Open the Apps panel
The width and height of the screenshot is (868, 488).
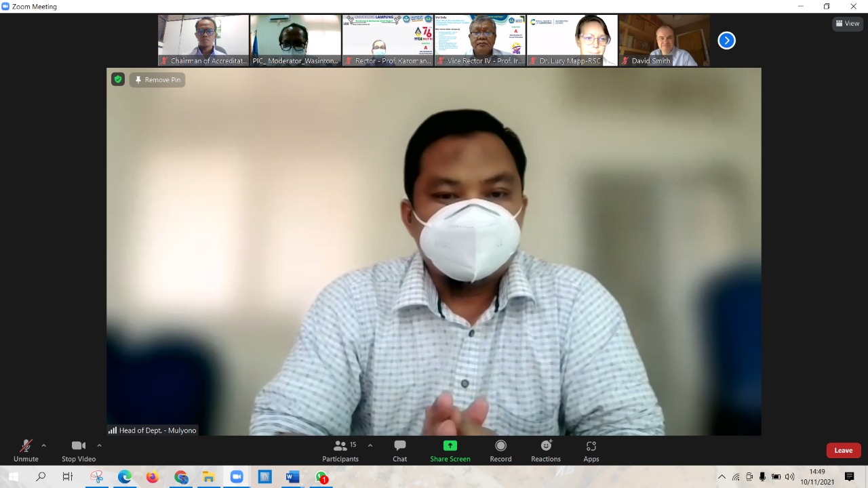pyautogui.click(x=591, y=451)
